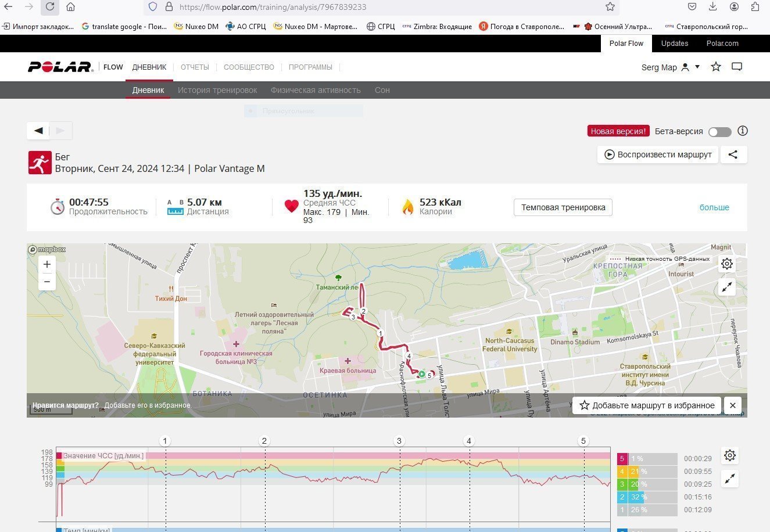
Task: Click the route start play marker on map
Action: point(422,375)
